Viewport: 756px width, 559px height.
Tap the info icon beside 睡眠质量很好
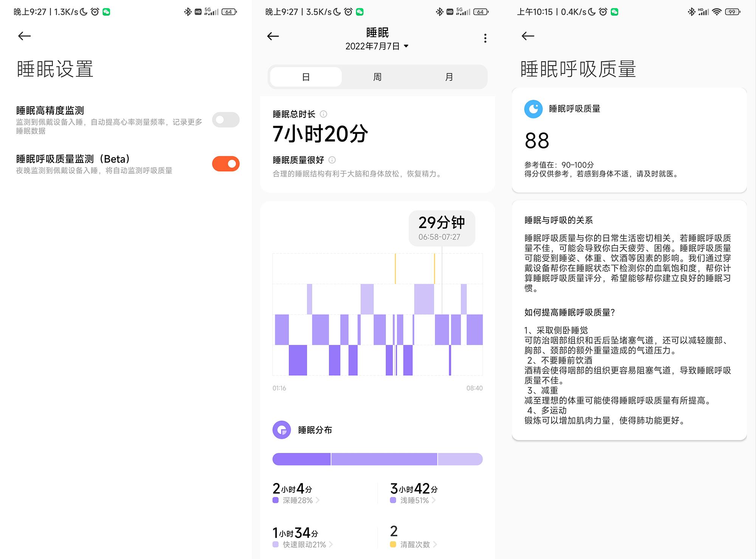tap(332, 160)
